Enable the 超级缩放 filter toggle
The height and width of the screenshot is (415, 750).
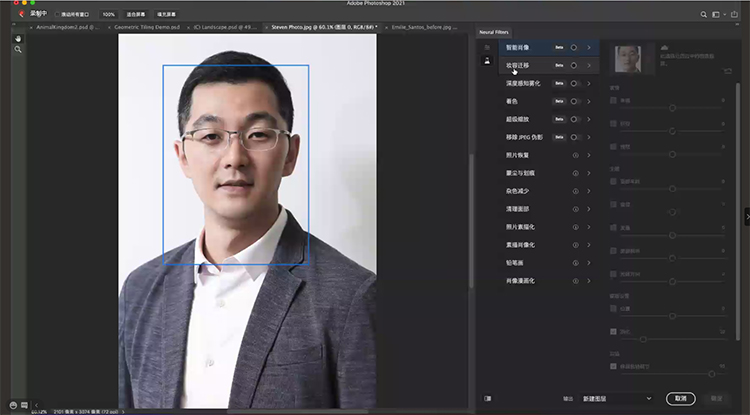click(x=574, y=119)
